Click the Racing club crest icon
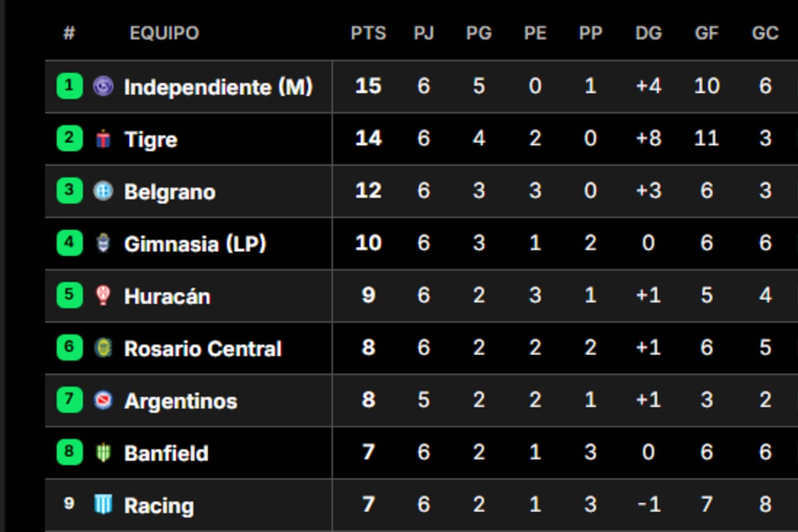Screen dimensions: 798x532 (103, 505)
